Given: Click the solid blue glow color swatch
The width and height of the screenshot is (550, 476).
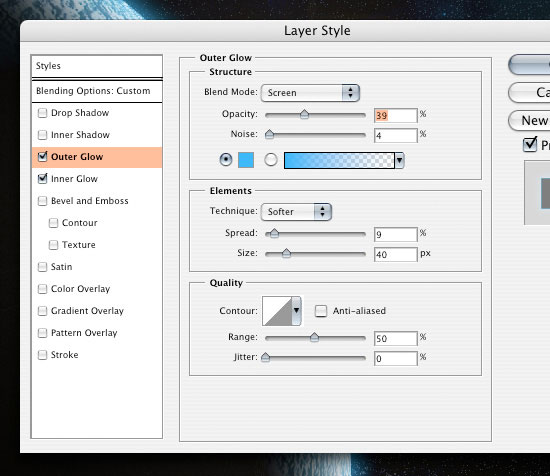Looking at the screenshot, I should [246, 160].
